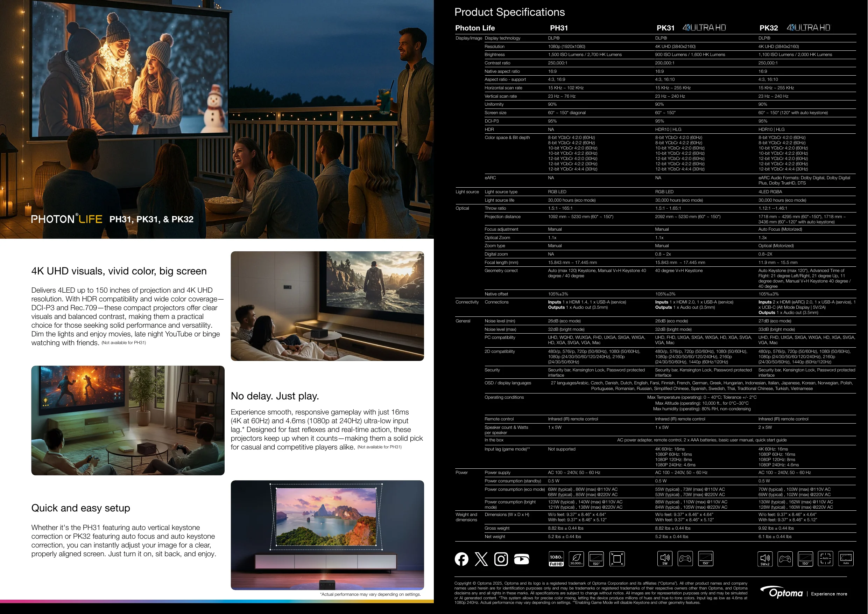Click the PK32 column header
The width and height of the screenshot is (868, 614).
[769, 28]
